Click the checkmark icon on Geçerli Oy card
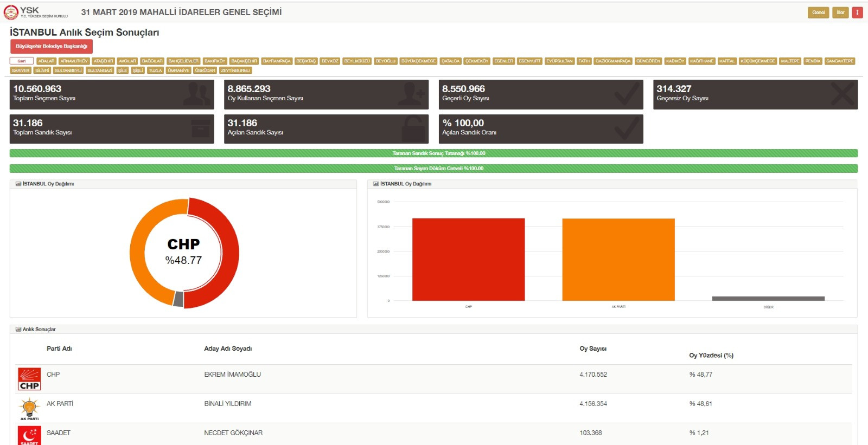 (627, 94)
